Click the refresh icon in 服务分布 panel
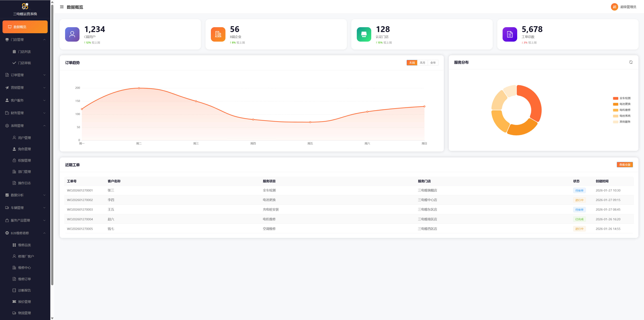This screenshot has height=320, width=644. point(631,62)
